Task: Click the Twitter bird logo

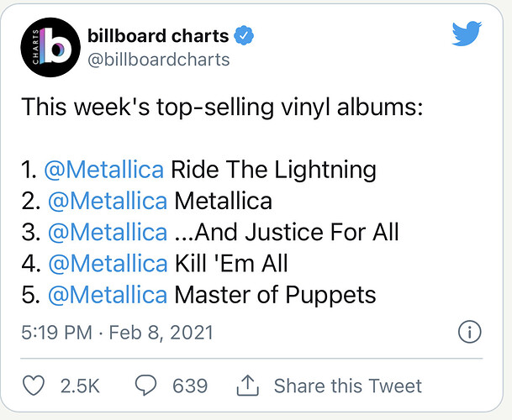Action: [467, 34]
